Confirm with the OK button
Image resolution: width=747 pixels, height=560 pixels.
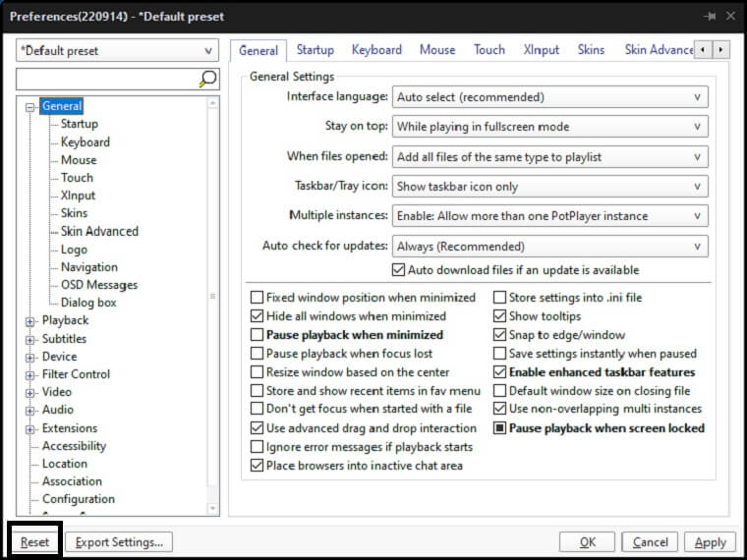(x=588, y=542)
